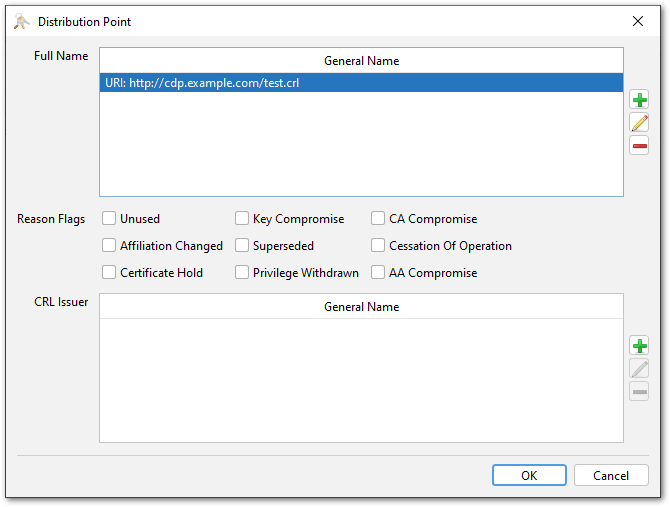This screenshot has height=507, width=670.
Task: Click the Distribution Point title bar icon
Action: (20, 21)
